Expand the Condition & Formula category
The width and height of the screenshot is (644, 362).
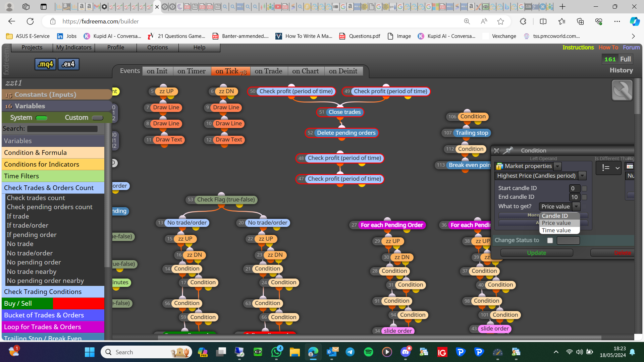[x=53, y=153]
